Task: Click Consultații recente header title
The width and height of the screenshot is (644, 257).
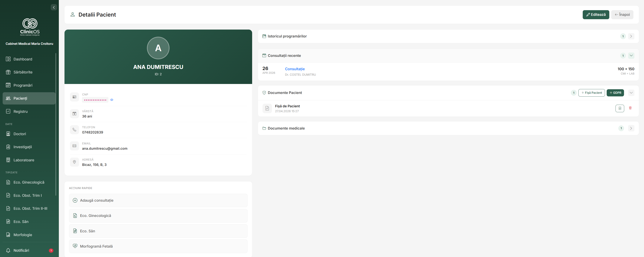Action: [x=284, y=56]
